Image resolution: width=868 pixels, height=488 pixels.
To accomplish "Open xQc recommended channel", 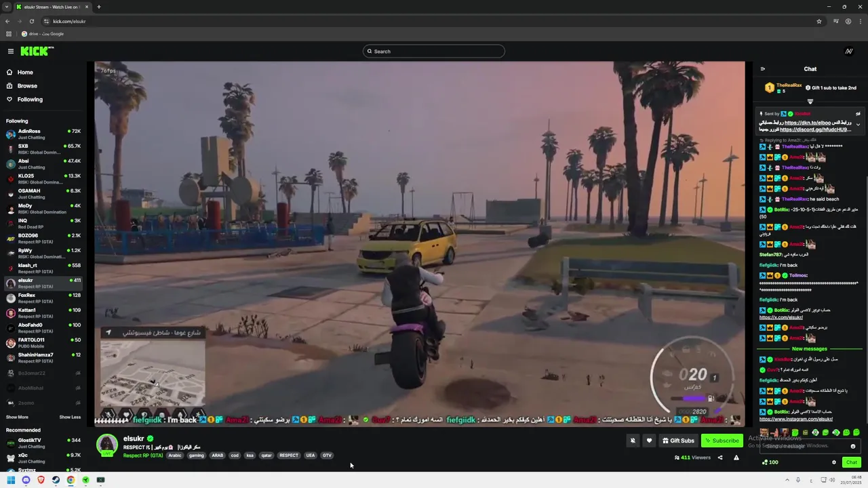I will click(43, 457).
